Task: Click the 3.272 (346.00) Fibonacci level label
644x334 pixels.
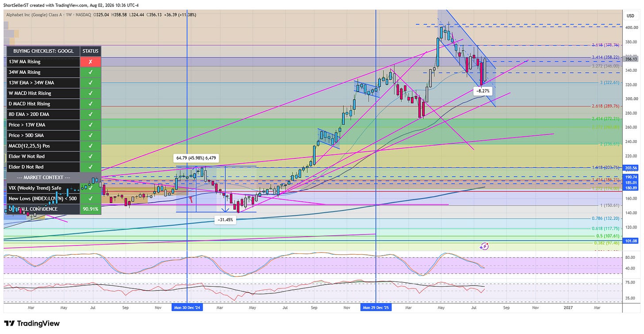Action: (606, 65)
